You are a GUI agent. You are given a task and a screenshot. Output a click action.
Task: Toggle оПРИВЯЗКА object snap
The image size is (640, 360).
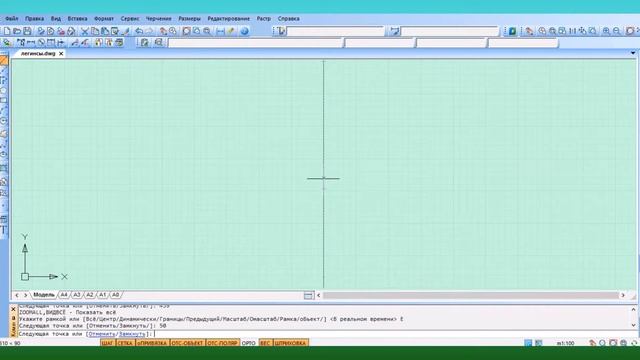(152, 343)
